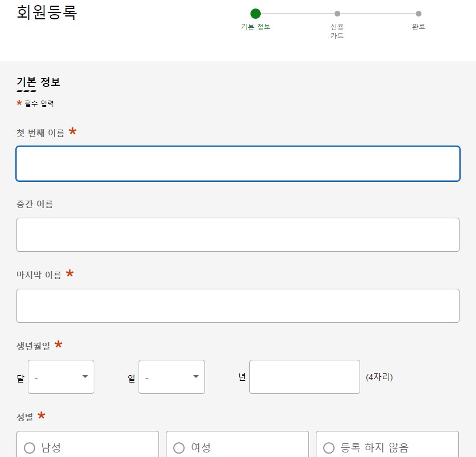The width and height of the screenshot is (476, 457).
Task: Click the 성별 label
Action: 25,417
